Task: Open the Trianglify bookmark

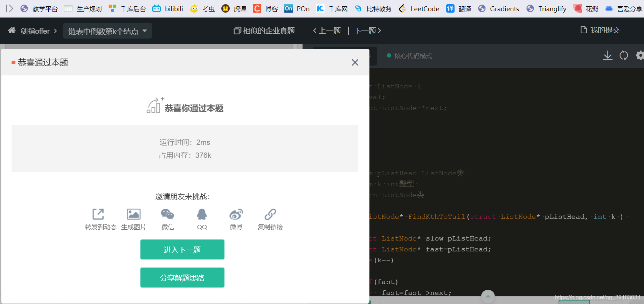Action: point(546,9)
